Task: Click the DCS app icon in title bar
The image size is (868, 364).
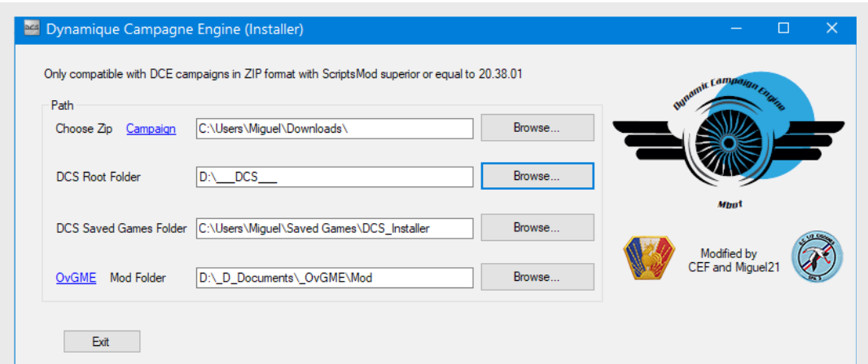Action: (x=32, y=29)
